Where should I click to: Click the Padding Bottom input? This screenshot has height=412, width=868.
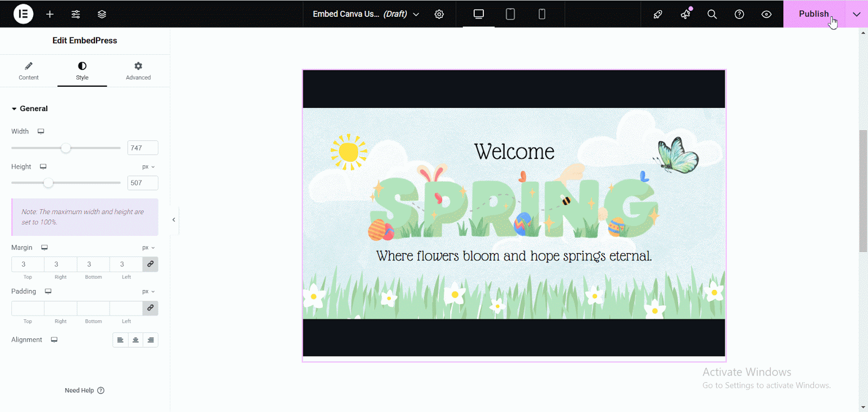93,308
